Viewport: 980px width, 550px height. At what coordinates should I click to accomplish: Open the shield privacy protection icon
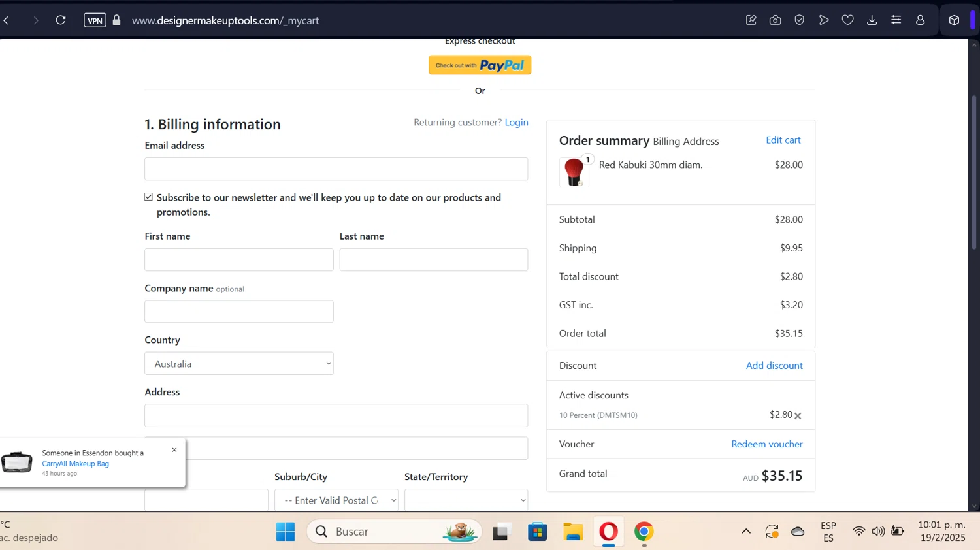coord(800,20)
